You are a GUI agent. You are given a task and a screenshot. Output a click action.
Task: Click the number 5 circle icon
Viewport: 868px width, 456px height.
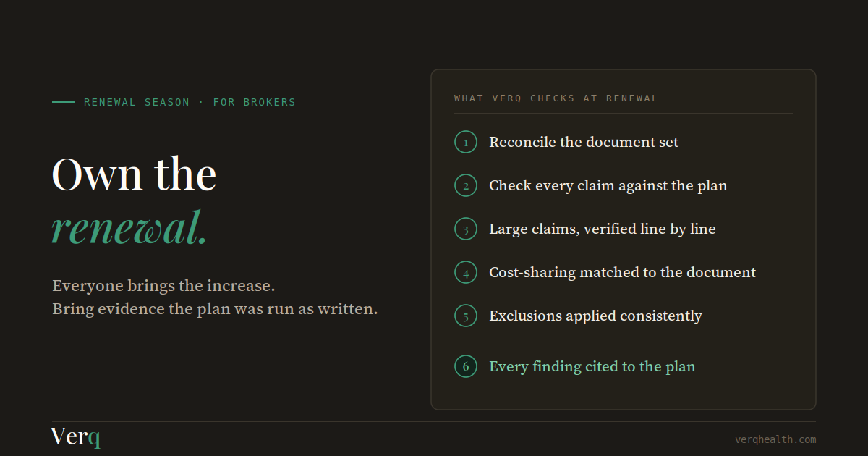tap(466, 316)
